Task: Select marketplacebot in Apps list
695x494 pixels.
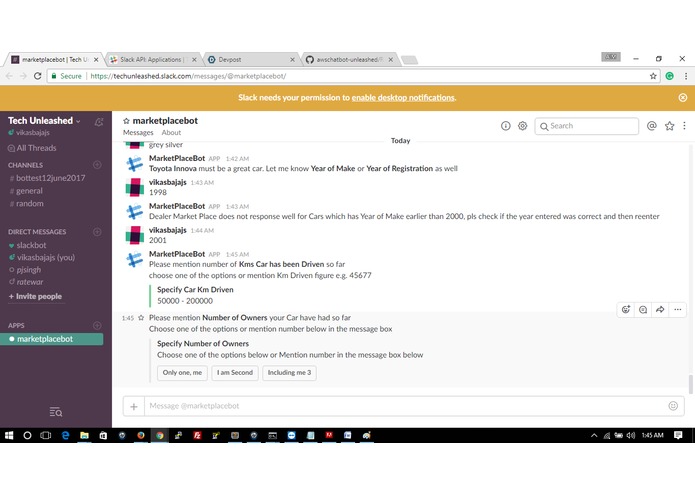Action: tap(52, 339)
